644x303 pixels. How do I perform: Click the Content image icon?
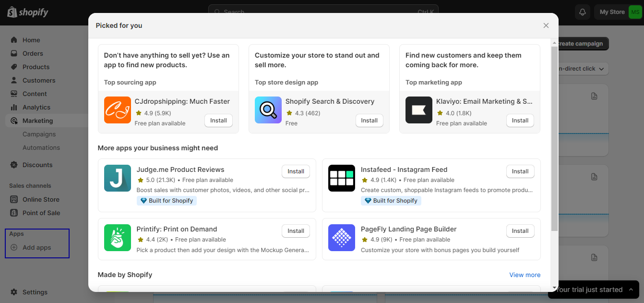[x=14, y=94]
